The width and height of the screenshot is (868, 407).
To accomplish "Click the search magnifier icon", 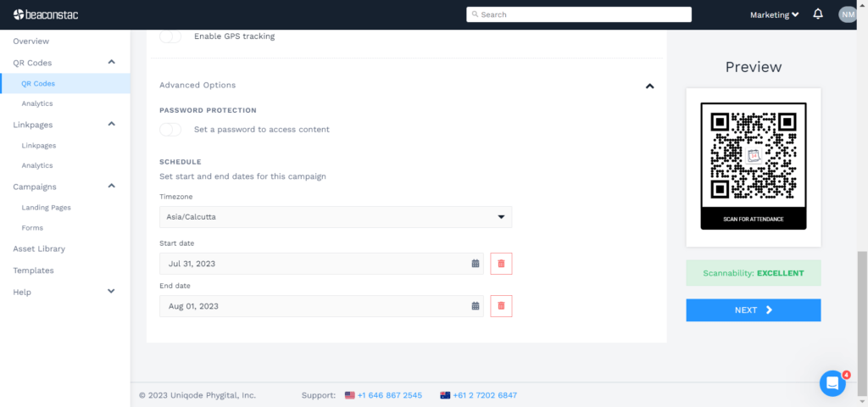I will point(475,14).
